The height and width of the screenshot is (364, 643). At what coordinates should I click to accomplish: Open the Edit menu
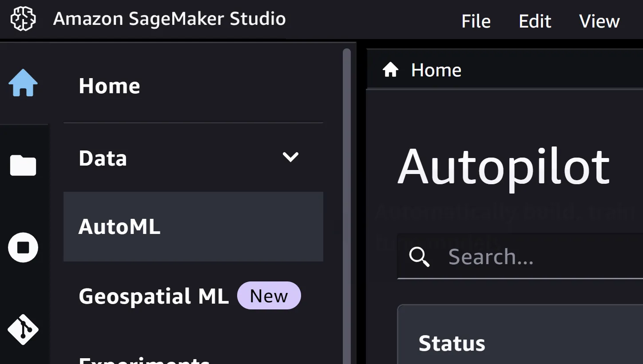[535, 21]
